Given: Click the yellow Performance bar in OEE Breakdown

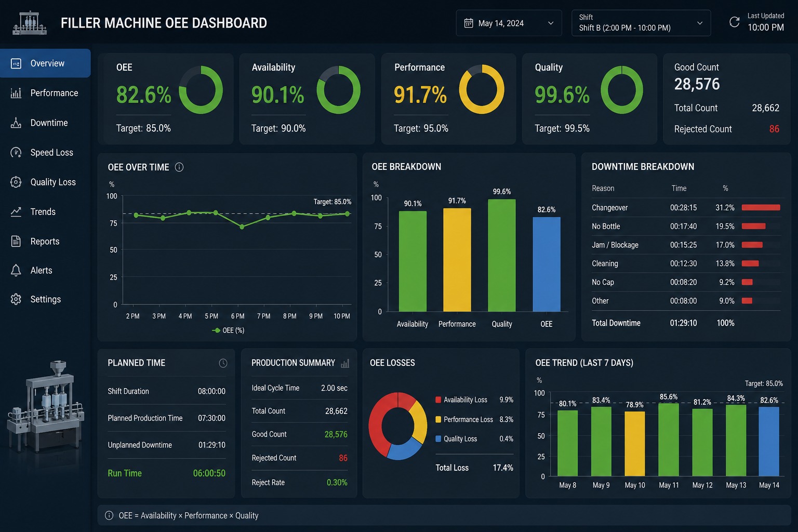Looking at the screenshot, I should [457, 260].
